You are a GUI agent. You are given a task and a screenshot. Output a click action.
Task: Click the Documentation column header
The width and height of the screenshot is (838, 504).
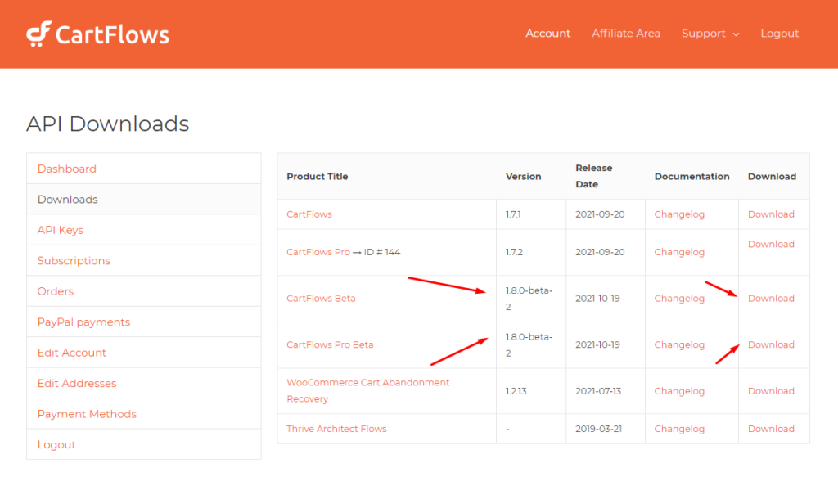pos(692,177)
